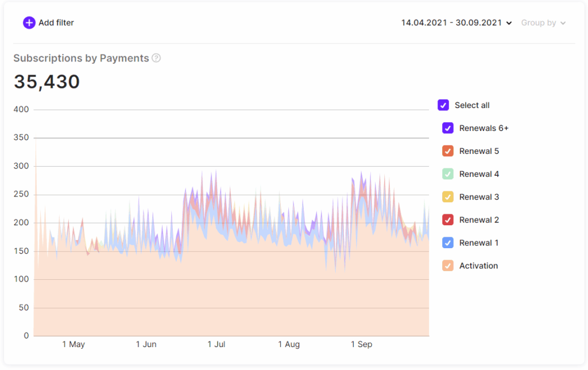This screenshot has height=370, width=588.
Task: Uncheck the Renewal 2 red checkbox
Action: [x=448, y=220]
